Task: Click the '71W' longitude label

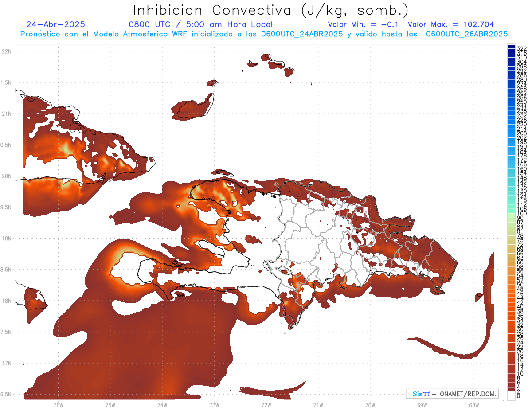Action: click(318, 405)
